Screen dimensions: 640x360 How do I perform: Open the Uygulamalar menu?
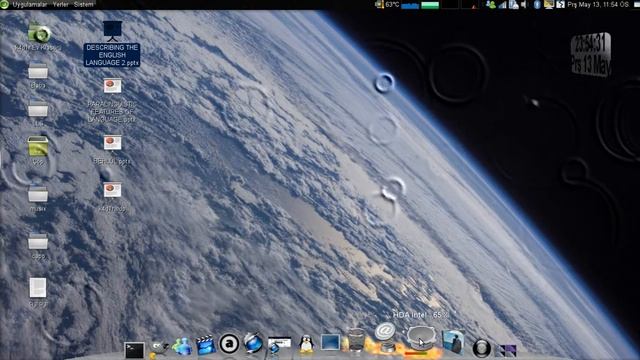29,4
